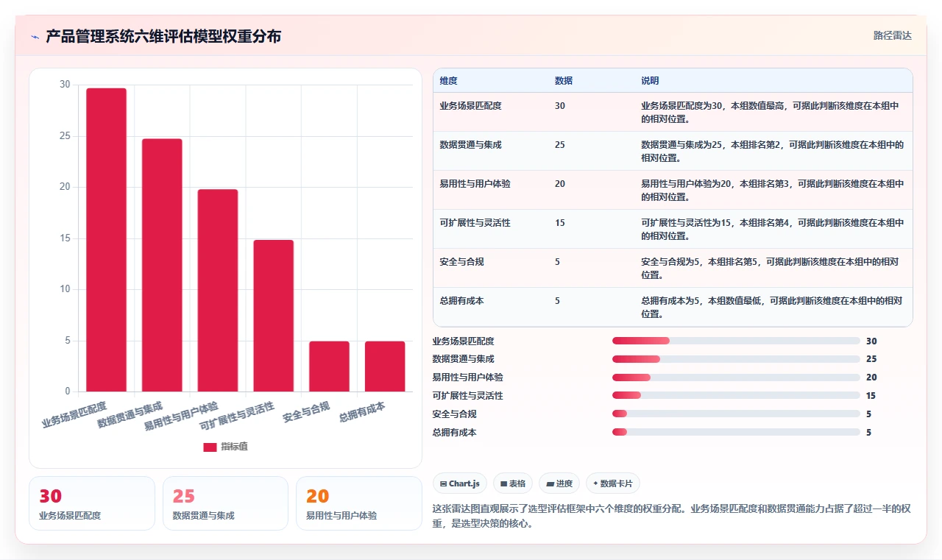Image resolution: width=942 pixels, height=560 pixels.
Task: Click the progress bar for 安全与合规
Action: (x=736, y=414)
